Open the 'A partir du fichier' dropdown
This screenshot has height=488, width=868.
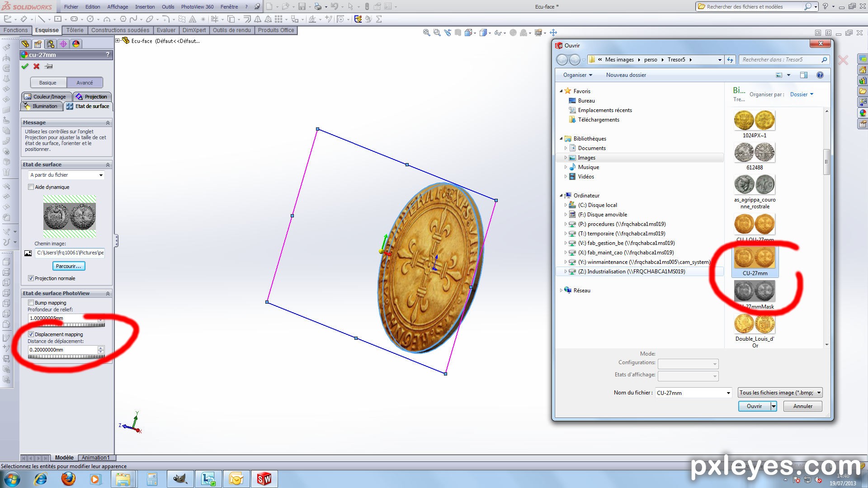click(x=66, y=175)
